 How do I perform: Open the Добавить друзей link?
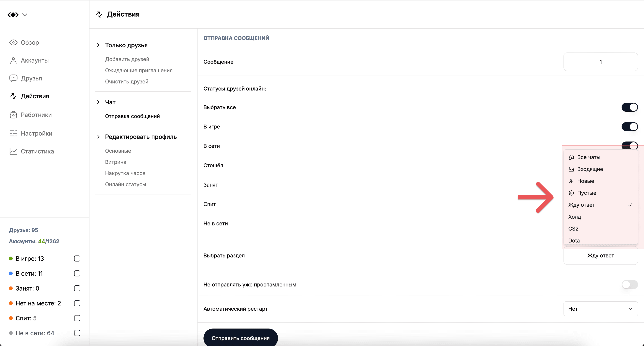pyautogui.click(x=127, y=59)
